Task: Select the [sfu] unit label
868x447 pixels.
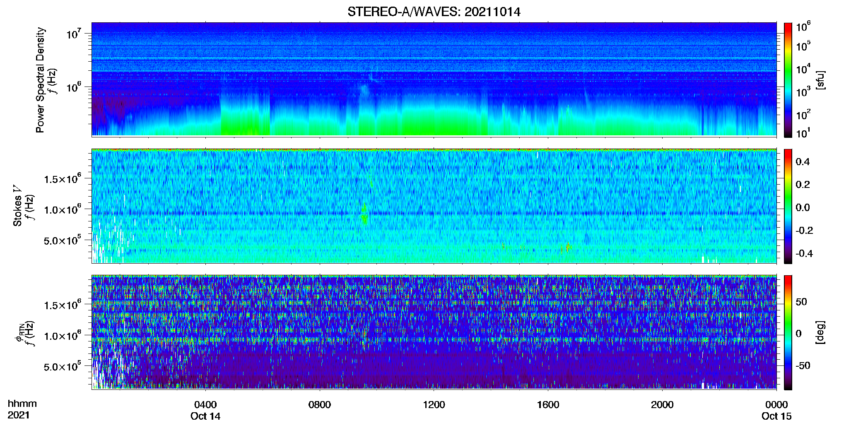Action: (820, 80)
